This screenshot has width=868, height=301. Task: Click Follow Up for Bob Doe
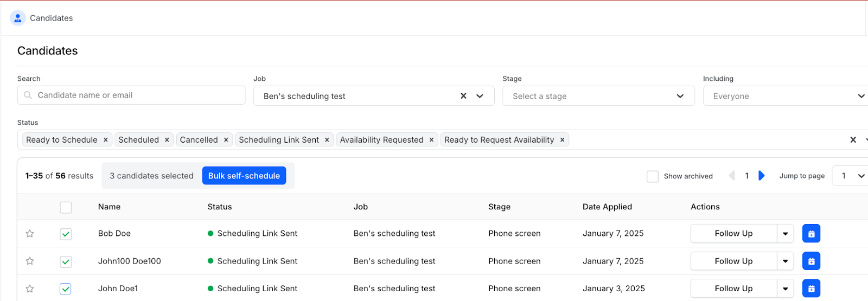[x=733, y=234]
